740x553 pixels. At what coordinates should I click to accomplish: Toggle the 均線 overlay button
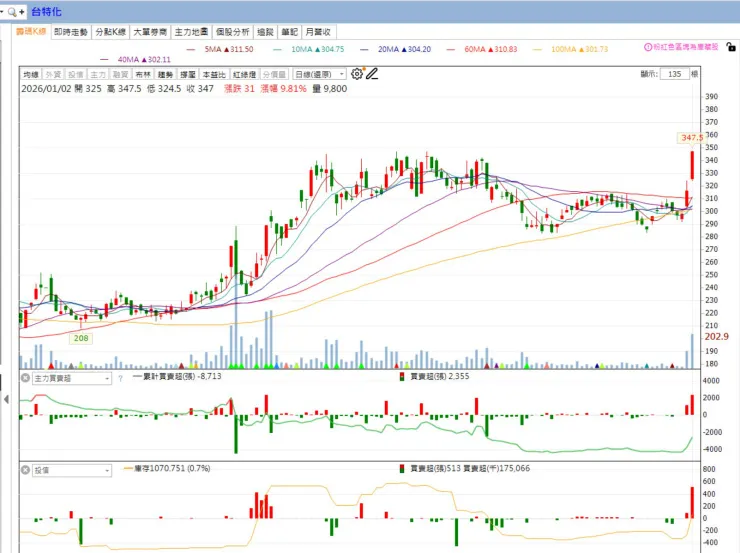point(31,75)
